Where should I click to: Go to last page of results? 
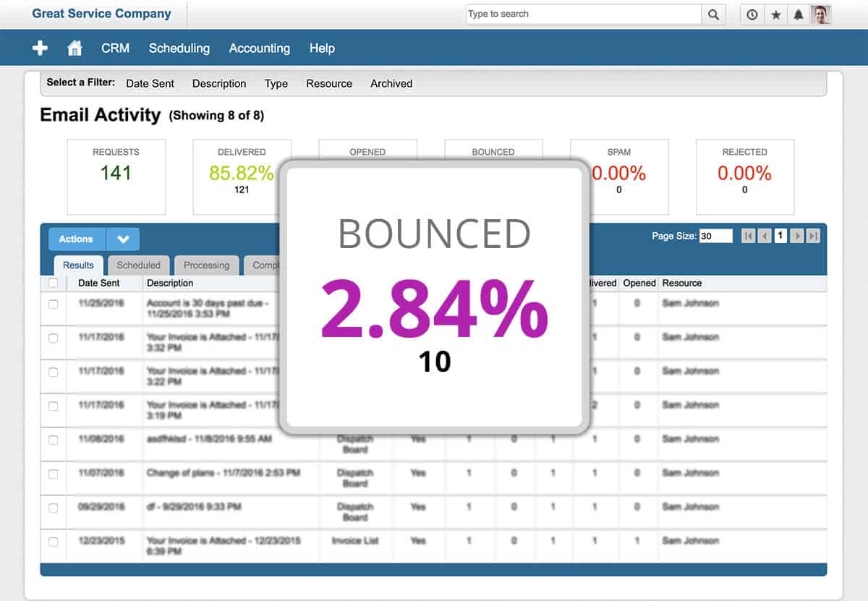click(x=813, y=236)
